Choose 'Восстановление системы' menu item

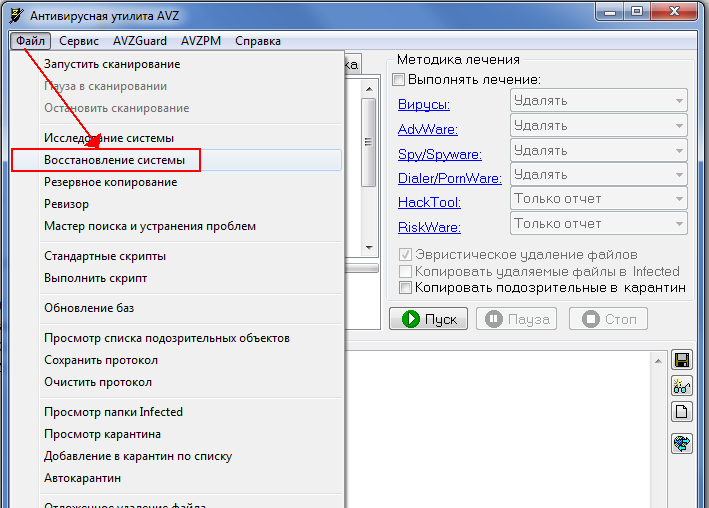(176, 160)
